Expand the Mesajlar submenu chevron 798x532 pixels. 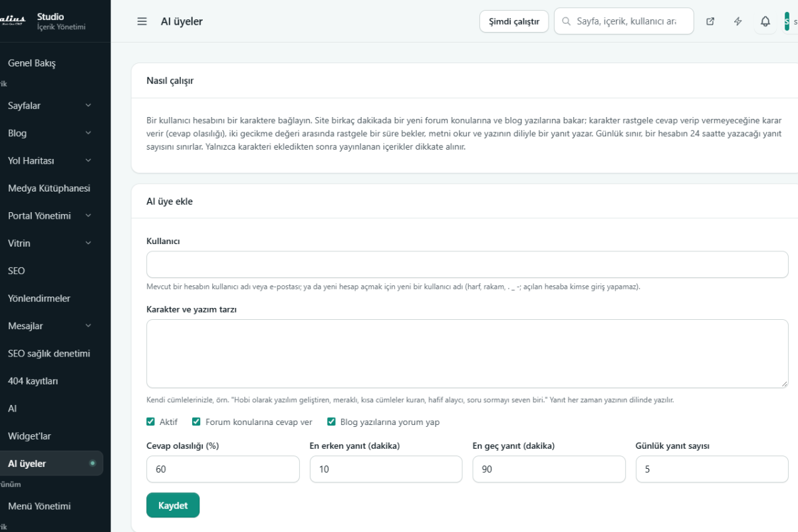[x=88, y=326]
